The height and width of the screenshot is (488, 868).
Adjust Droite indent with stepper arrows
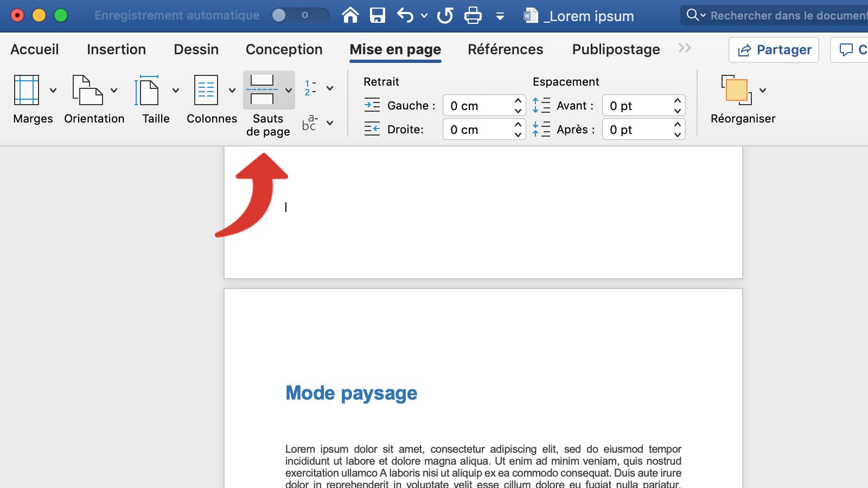518,130
